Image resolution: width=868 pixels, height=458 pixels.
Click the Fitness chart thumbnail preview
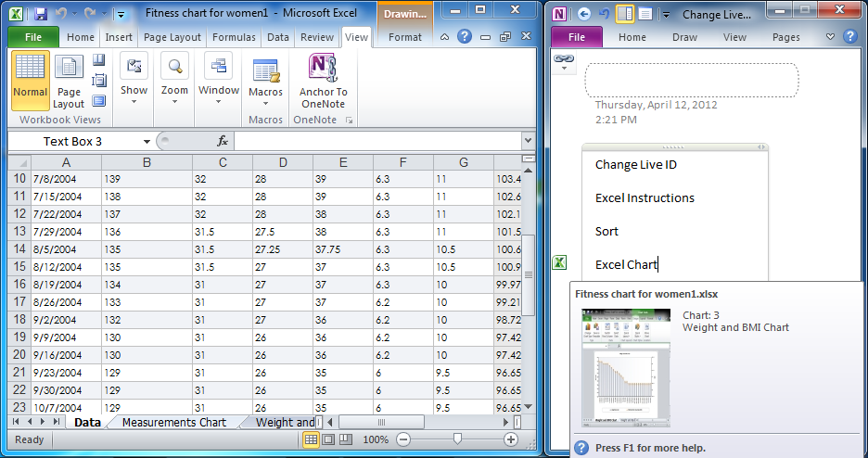pos(626,368)
